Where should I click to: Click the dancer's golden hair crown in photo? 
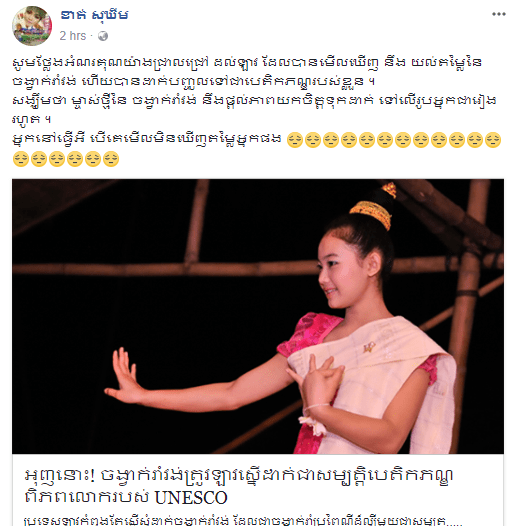point(372,208)
